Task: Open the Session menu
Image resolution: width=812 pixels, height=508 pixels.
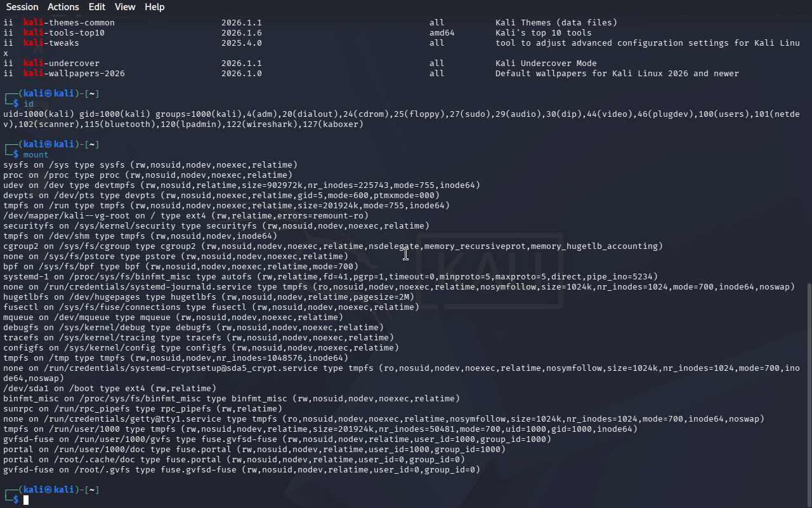Action: (x=22, y=7)
